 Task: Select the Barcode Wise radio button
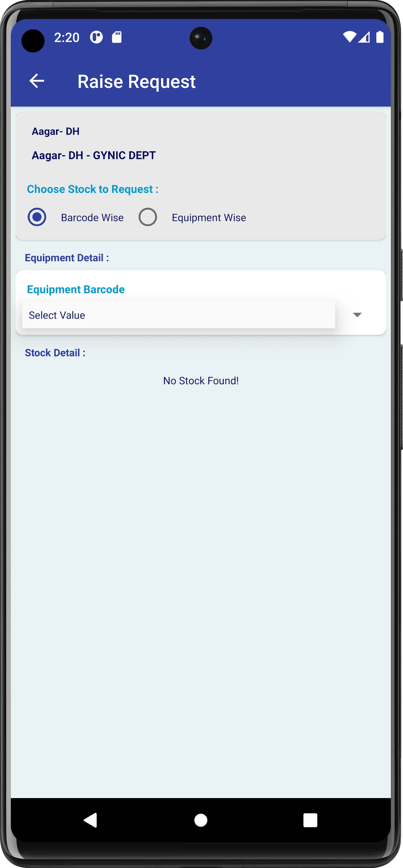pyautogui.click(x=37, y=217)
